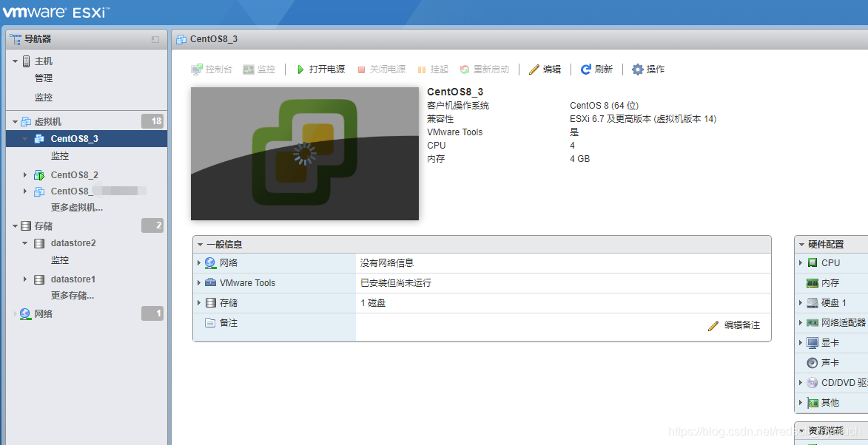Click the 监控 toolbar button
Viewport: 868px width, 445px height.
pos(259,69)
